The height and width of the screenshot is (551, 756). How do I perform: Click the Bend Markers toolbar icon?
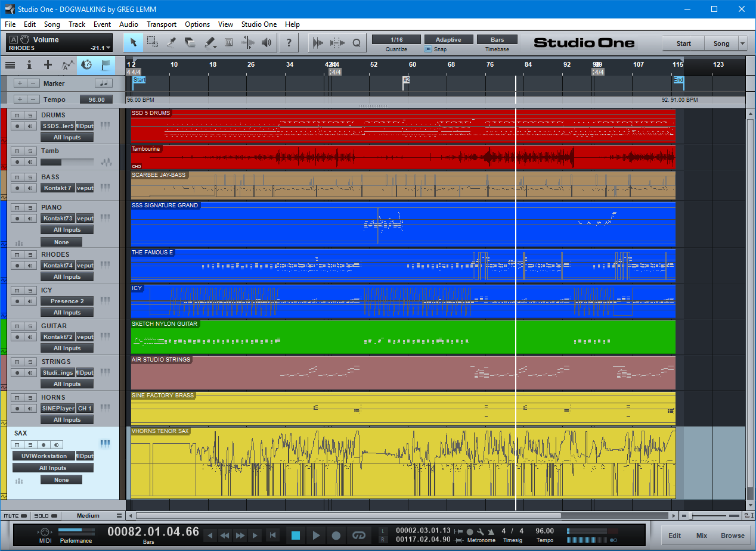point(337,42)
